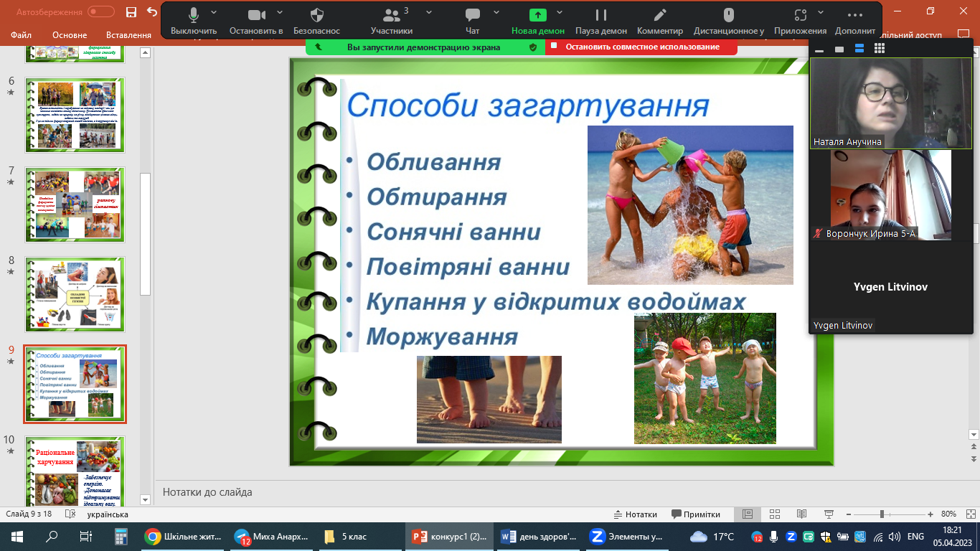Click the українська language indicator

tap(108, 514)
